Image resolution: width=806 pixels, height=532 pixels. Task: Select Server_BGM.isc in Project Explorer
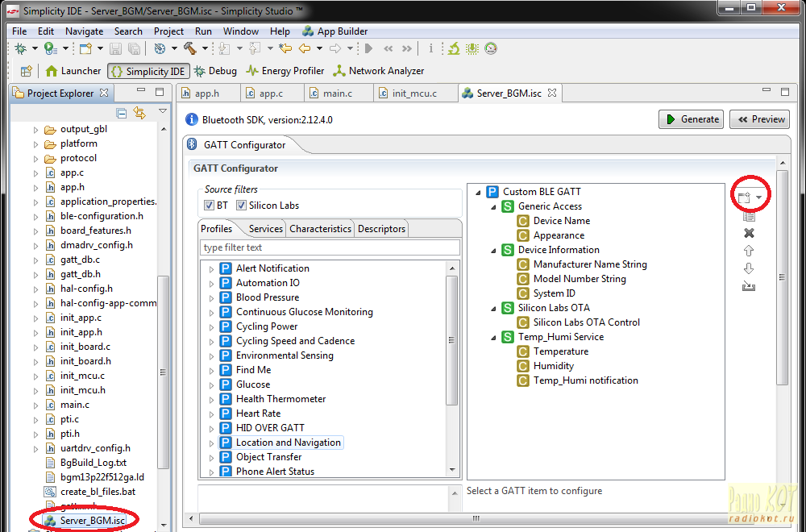92,521
